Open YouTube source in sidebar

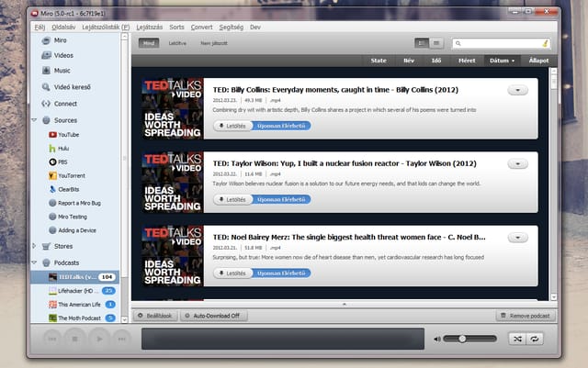pyautogui.click(x=64, y=135)
